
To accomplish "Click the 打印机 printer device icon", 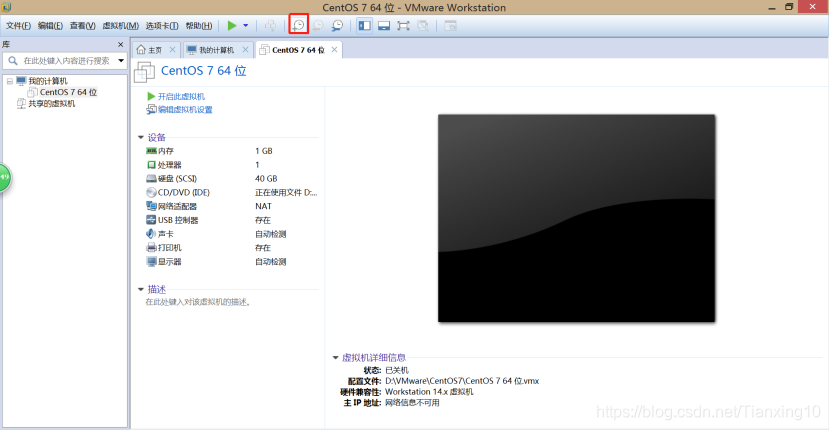I will tap(151, 247).
